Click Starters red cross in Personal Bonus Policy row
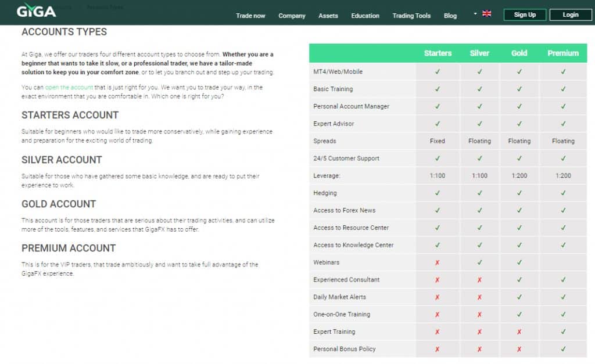Viewport: 595px width, 364px height. 438,349
